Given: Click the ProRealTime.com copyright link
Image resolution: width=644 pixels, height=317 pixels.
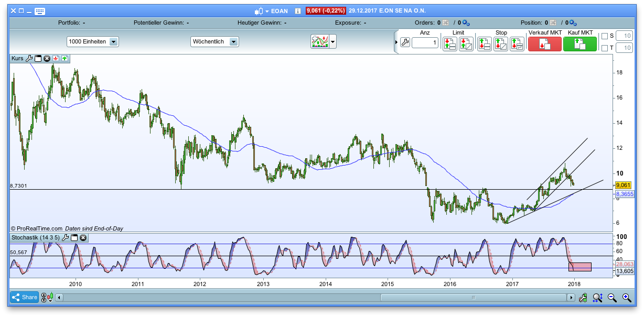Looking at the screenshot, I should [x=36, y=228].
